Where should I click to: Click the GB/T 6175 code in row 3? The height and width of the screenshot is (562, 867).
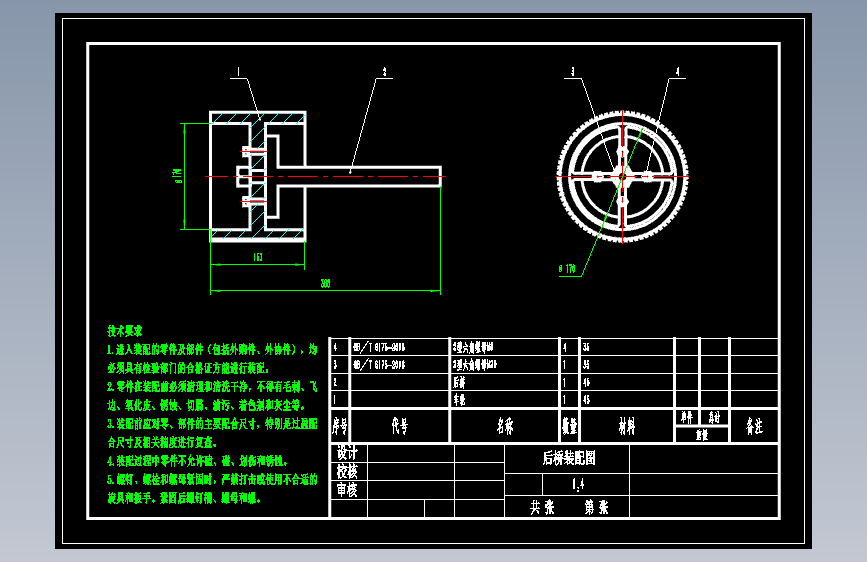(379, 365)
